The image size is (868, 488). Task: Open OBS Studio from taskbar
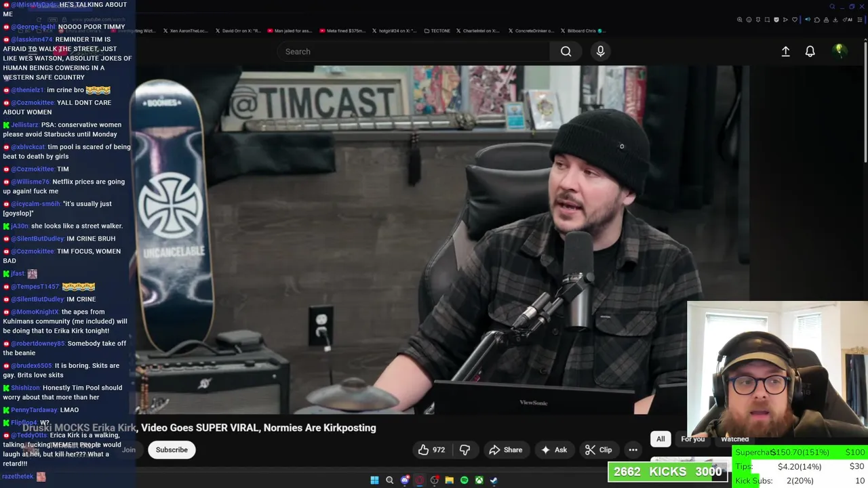435,480
